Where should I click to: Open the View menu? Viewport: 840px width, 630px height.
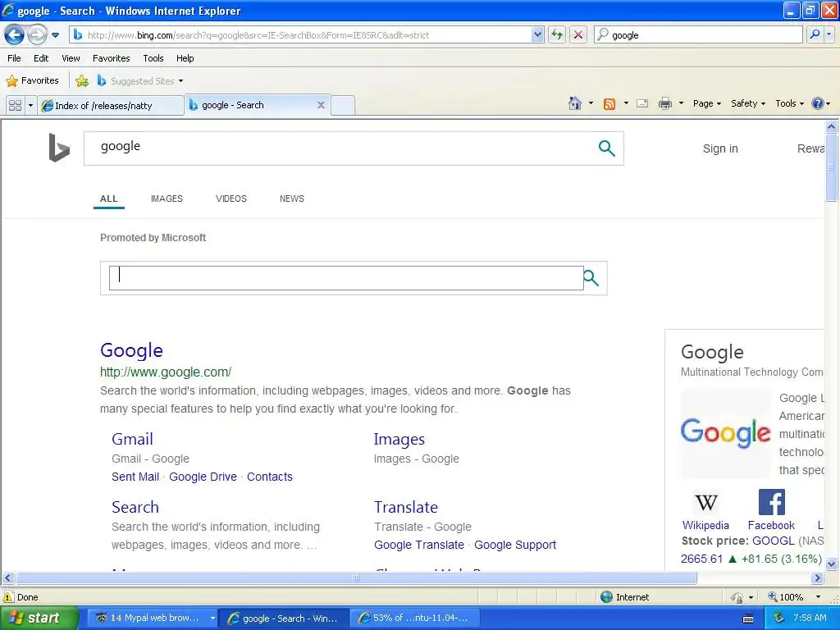71,58
